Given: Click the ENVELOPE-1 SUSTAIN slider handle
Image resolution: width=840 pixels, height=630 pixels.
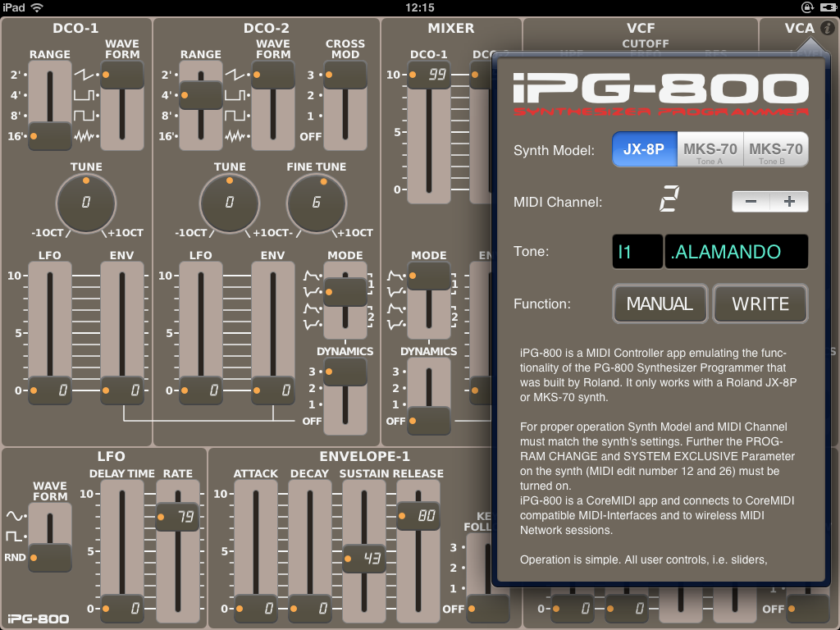Looking at the screenshot, I should point(364,559).
